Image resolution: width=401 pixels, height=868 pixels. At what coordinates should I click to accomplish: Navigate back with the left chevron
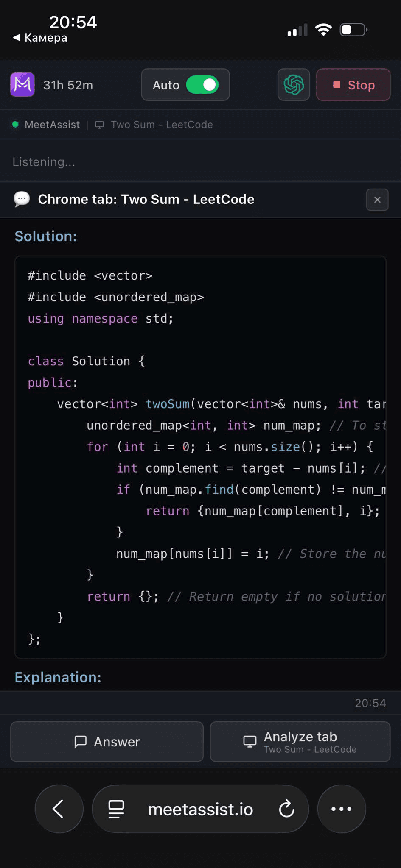coord(59,808)
